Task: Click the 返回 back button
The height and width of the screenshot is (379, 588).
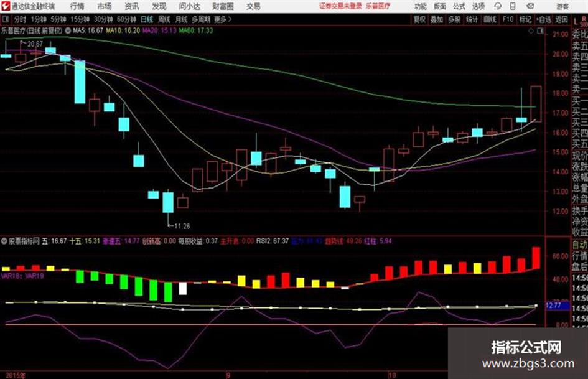Action: (561, 19)
